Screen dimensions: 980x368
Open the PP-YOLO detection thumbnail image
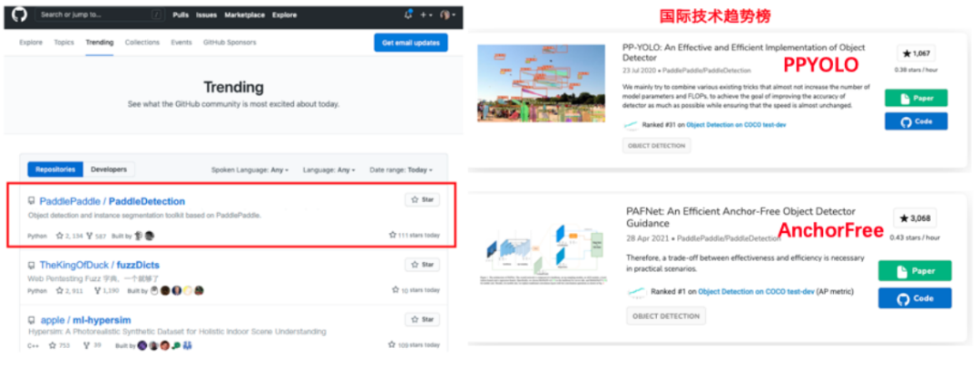(541, 83)
